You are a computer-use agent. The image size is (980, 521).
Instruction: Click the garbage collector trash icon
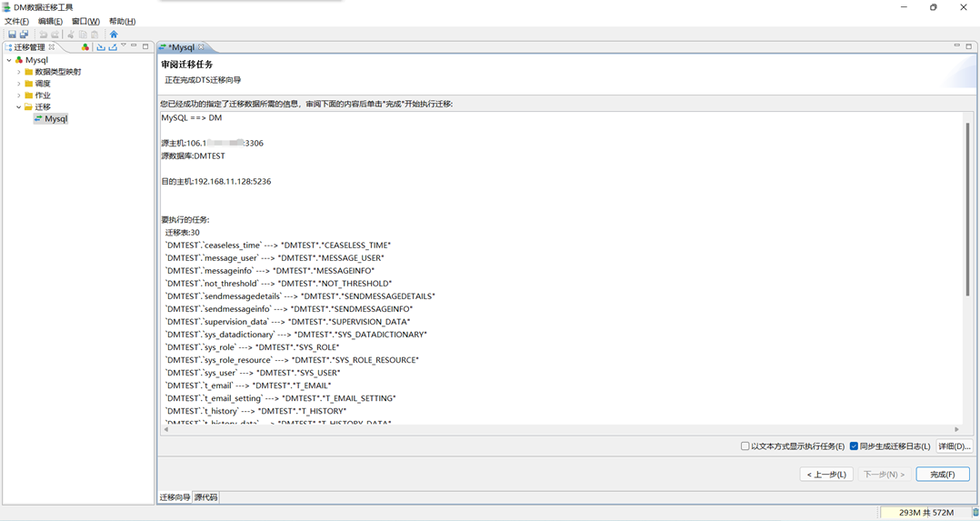pyautogui.click(x=975, y=512)
